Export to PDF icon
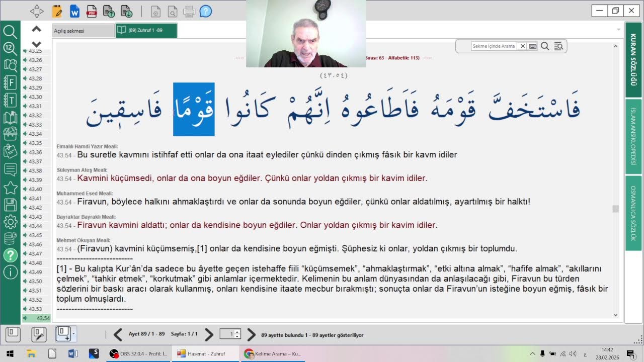Screen dimensions: 644x362 [x=92, y=11]
